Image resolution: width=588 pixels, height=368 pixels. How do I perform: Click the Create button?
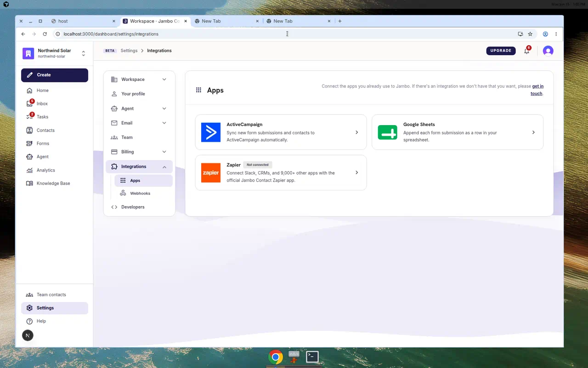click(55, 75)
